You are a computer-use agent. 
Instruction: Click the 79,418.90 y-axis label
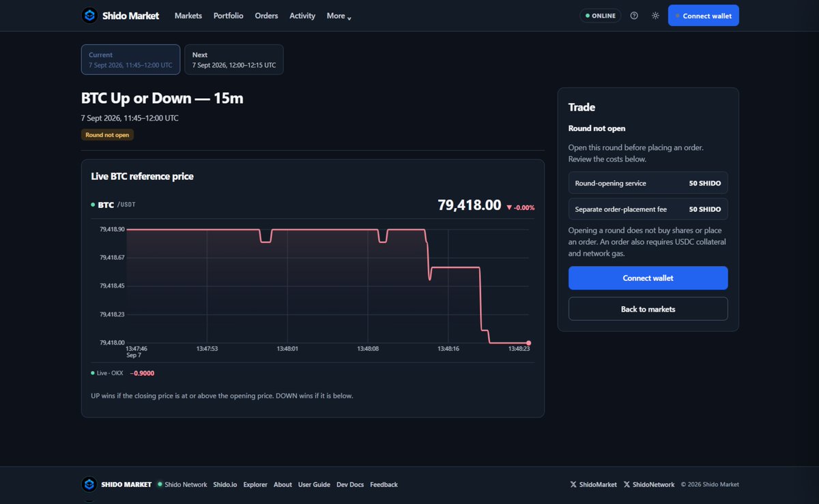[112, 229]
